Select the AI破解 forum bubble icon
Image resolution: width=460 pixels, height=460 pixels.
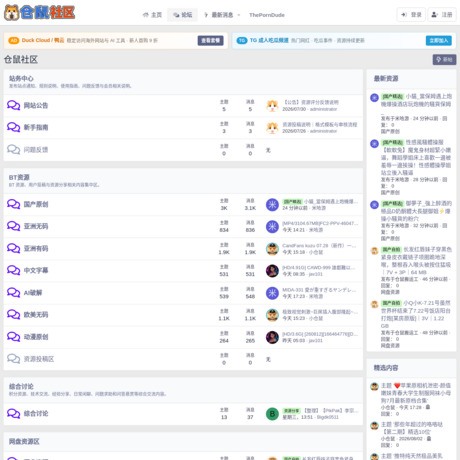pos(14,293)
